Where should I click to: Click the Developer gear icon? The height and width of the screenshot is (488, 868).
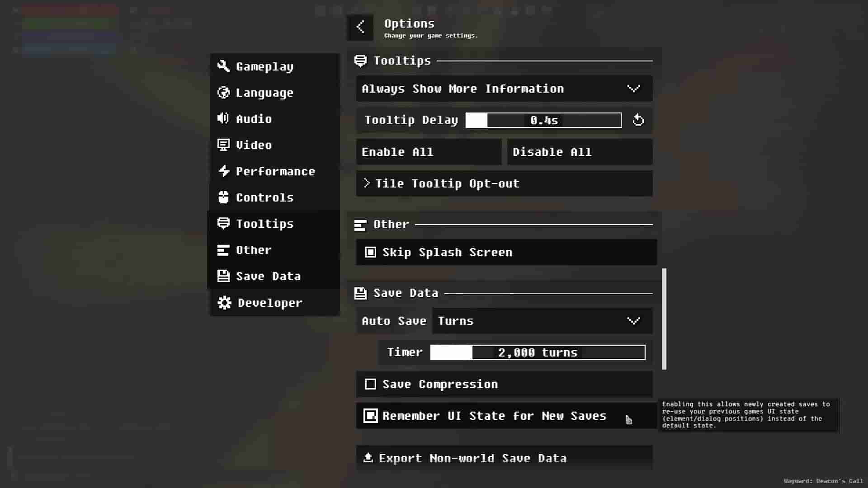point(224,303)
